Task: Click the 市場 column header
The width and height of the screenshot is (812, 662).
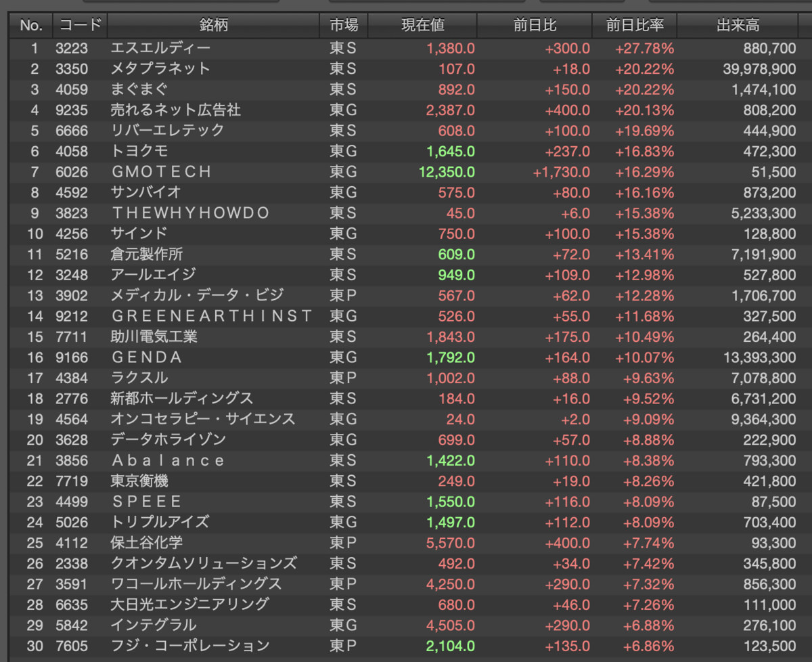Action: point(344,26)
